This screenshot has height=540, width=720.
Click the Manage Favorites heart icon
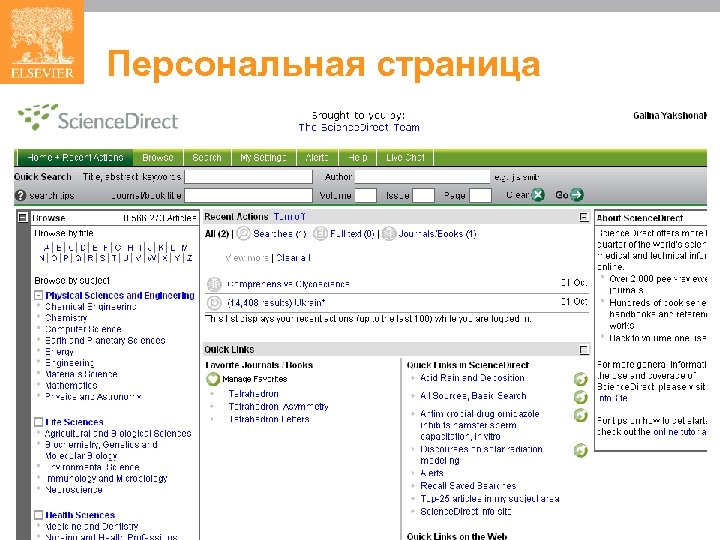(x=213, y=379)
